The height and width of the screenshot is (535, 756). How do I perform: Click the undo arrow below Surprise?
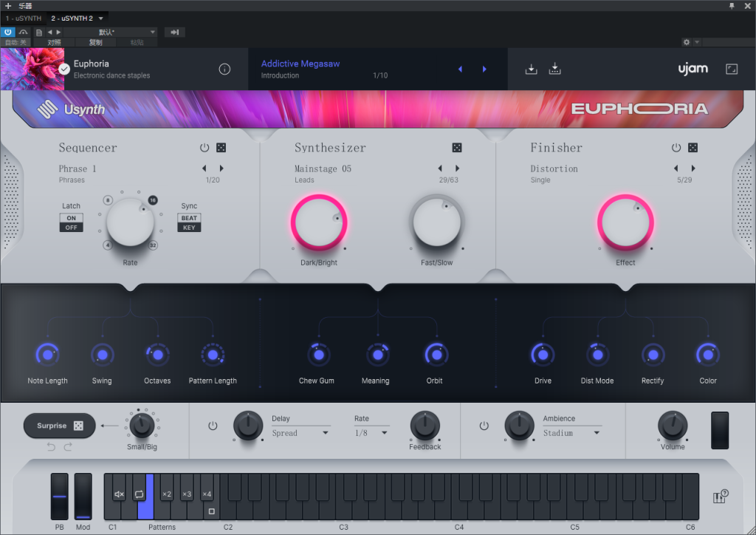pos(51,447)
